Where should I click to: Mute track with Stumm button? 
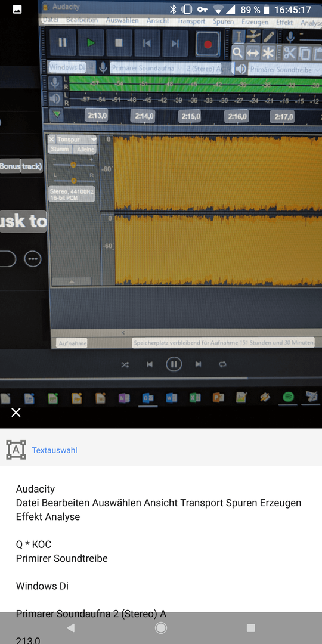tap(60, 149)
